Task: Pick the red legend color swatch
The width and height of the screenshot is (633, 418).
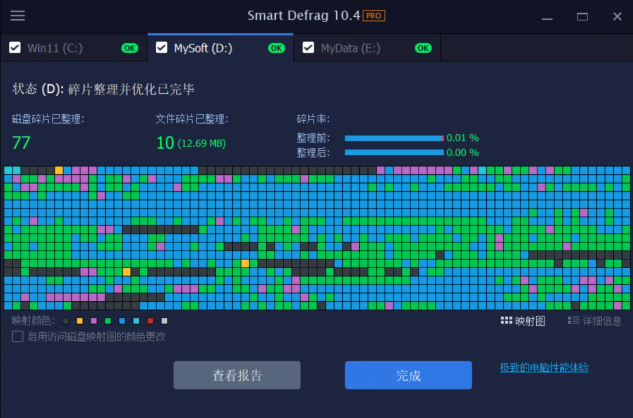Action: (150, 321)
